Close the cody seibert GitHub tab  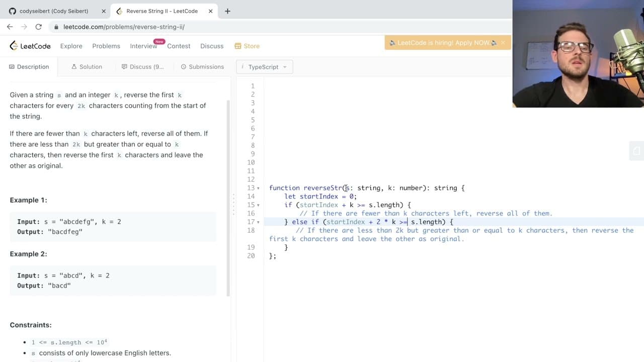(103, 11)
